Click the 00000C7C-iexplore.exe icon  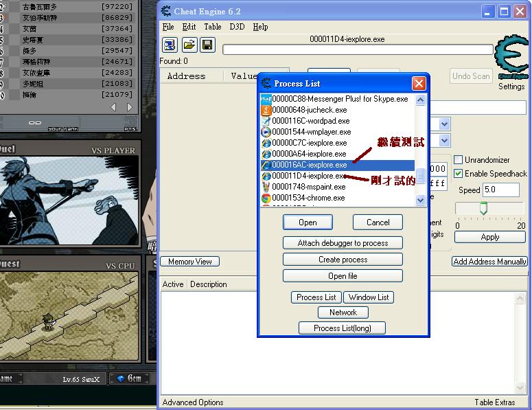click(266, 143)
